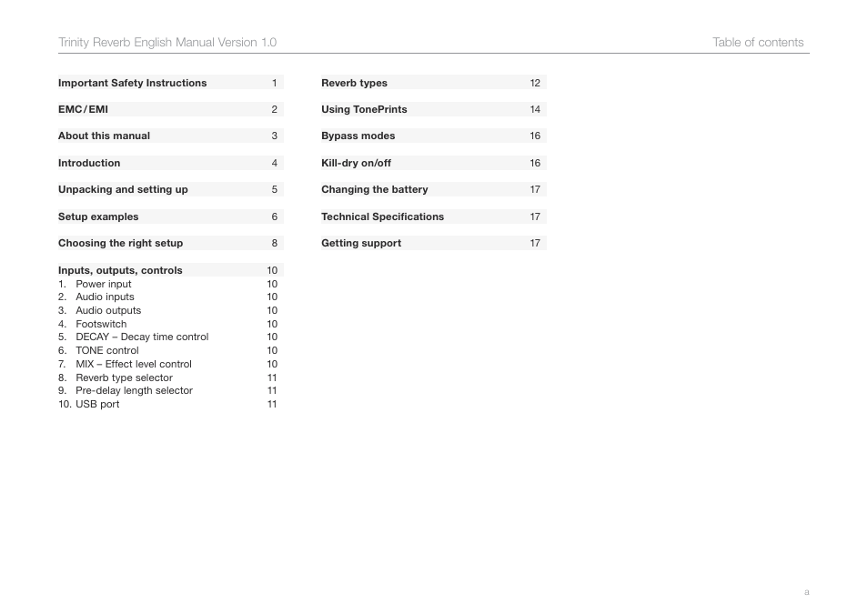Go to MIX – Effect level control
The height and width of the screenshot is (614, 868).
coord(167,364)
